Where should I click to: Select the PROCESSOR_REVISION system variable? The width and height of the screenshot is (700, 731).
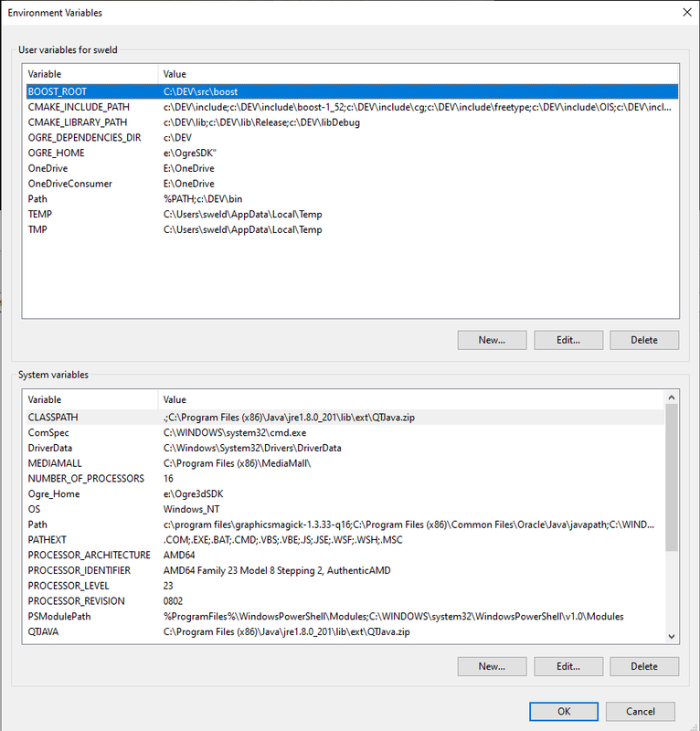click(345, 601)
